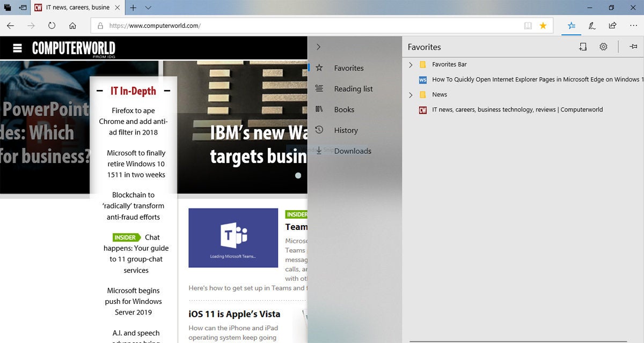Open 'iOS 11 is Apple's Vista' headline
The height and width of the screenshot is (343, 644).
(235, 314)
